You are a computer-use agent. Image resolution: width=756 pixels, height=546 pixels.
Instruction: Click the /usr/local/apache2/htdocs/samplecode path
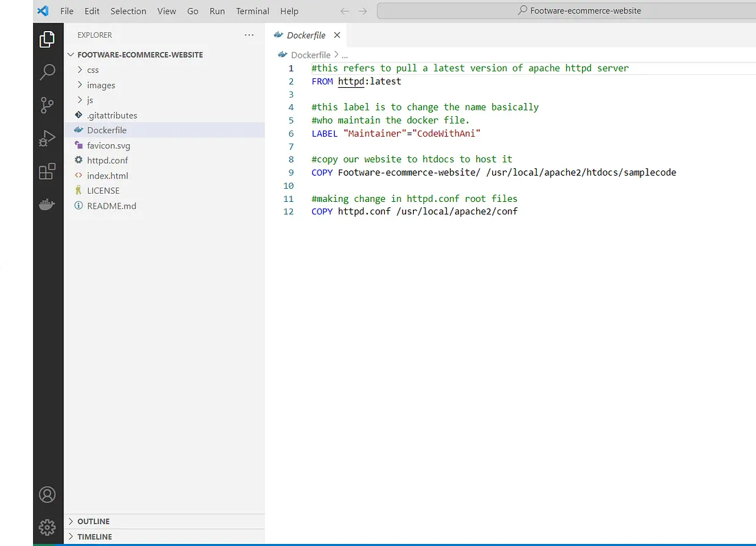[581, 172]
